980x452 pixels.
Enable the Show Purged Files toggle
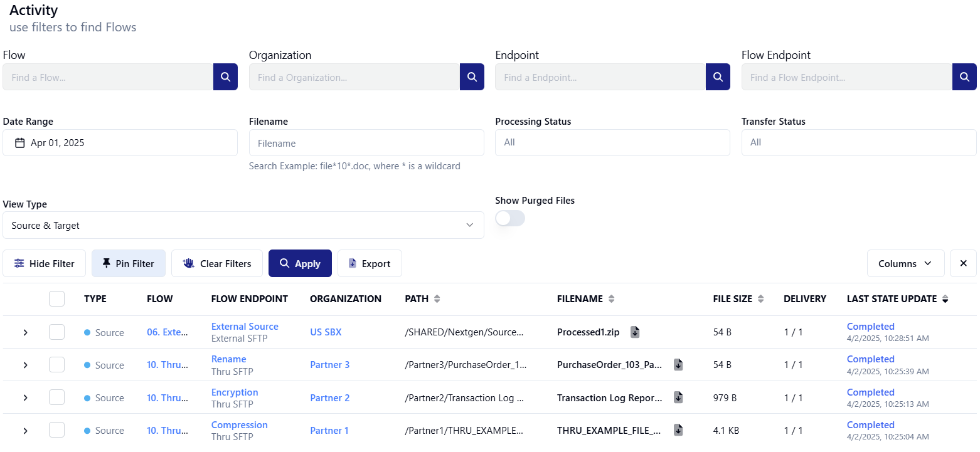[509, 218]
